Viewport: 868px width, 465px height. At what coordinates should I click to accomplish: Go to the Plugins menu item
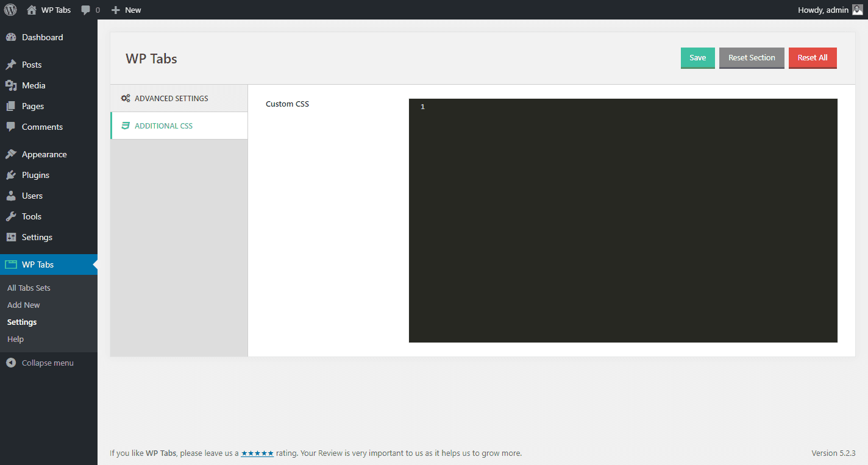tap(49, 175)
